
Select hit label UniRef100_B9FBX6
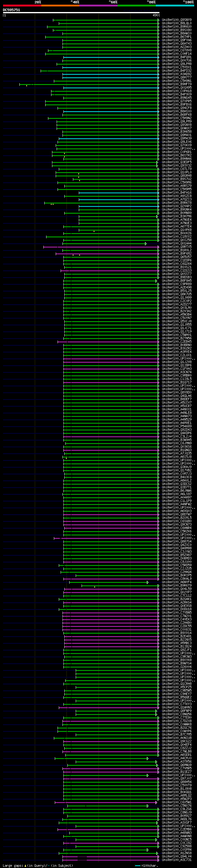tap(177, 104)
